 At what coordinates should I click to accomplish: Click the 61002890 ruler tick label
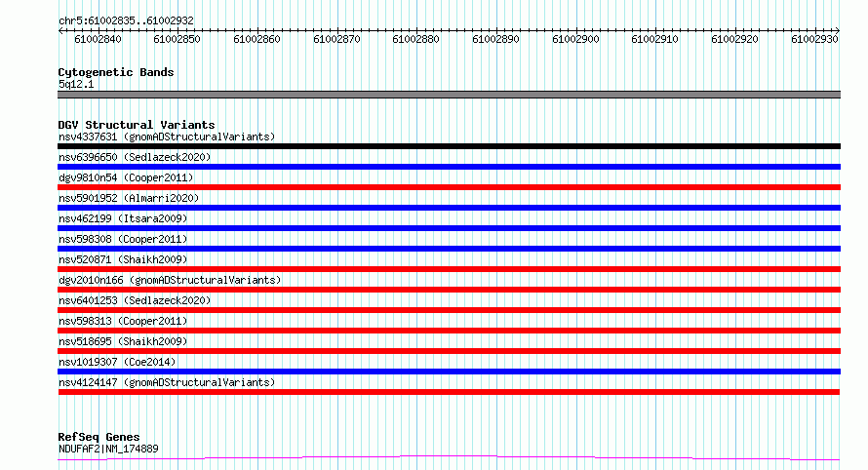pyautogui.click(x=495, y=39)
